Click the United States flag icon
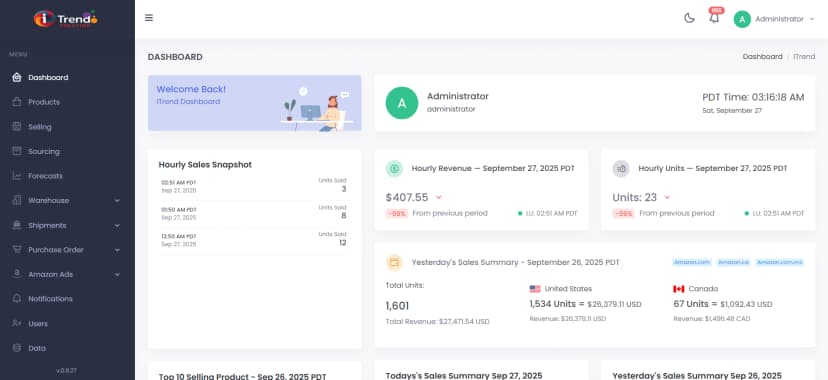This screenshot has width=828, height=380. click(x=535, y=289)
